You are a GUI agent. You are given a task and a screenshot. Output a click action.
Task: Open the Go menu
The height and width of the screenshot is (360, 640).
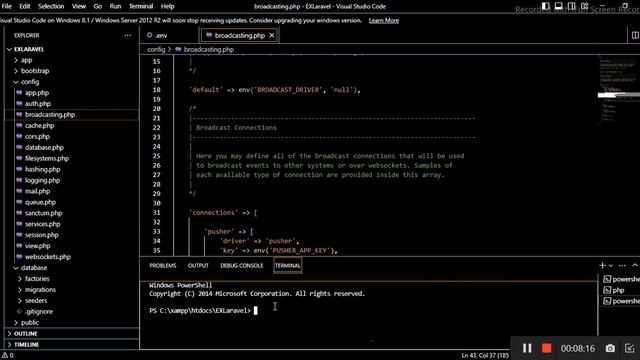98,6
